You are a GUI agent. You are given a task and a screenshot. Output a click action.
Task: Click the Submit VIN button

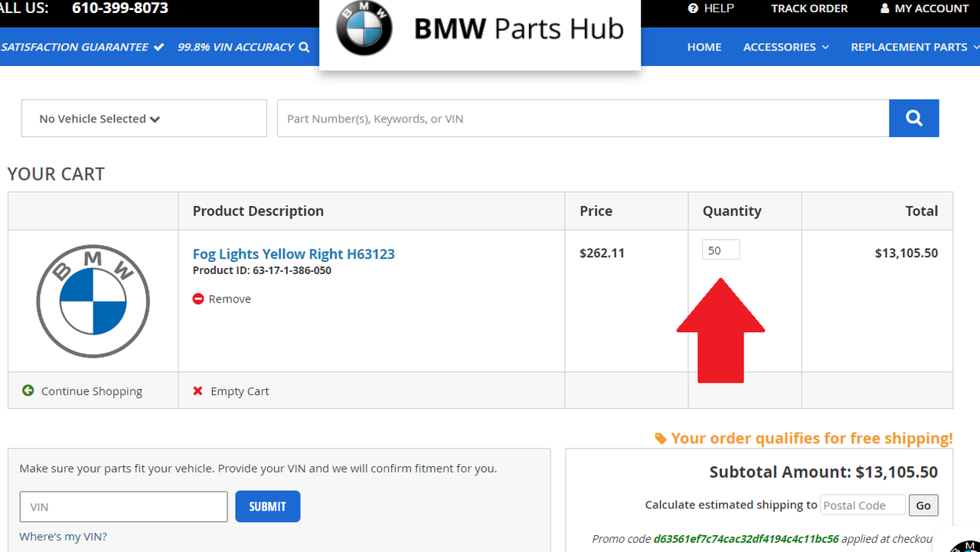click(267, 507)
